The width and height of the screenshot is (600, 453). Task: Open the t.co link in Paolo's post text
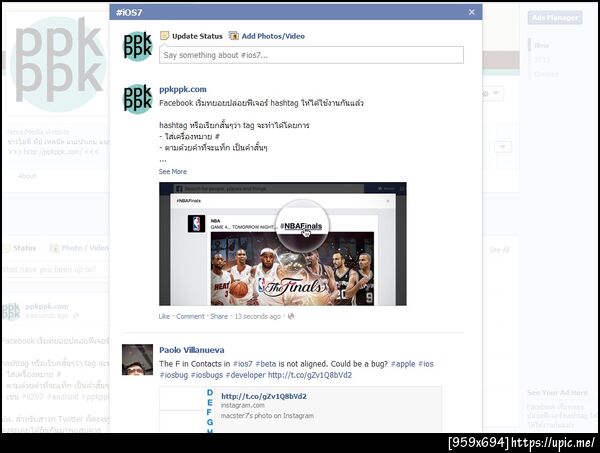[310, 375]
